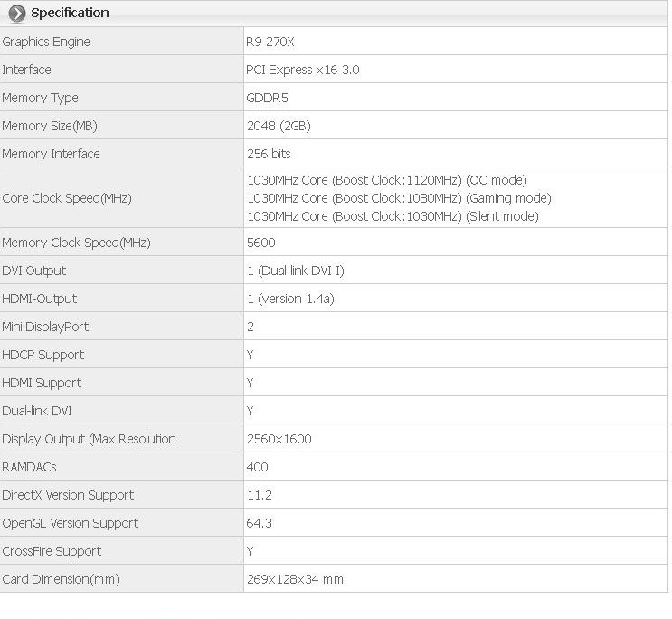
Task: Select the Graphics Engine label cell
Action: [x=122, y=42]
